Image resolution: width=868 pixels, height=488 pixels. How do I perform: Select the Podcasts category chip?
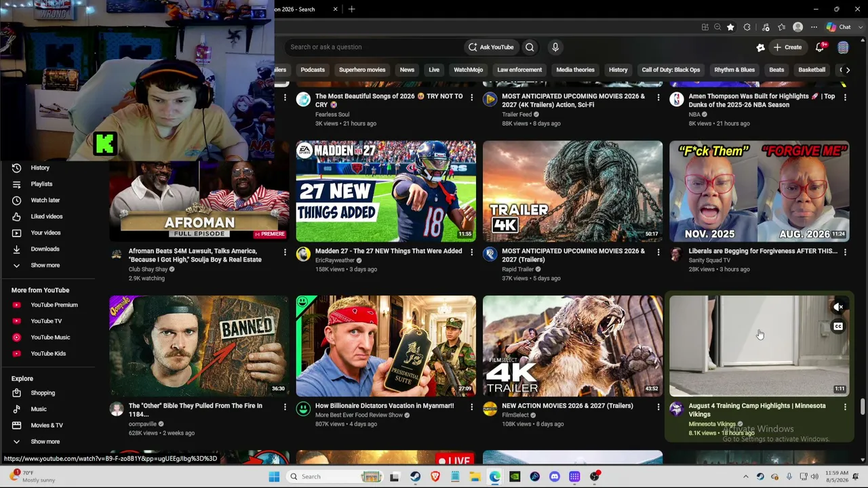313,70
